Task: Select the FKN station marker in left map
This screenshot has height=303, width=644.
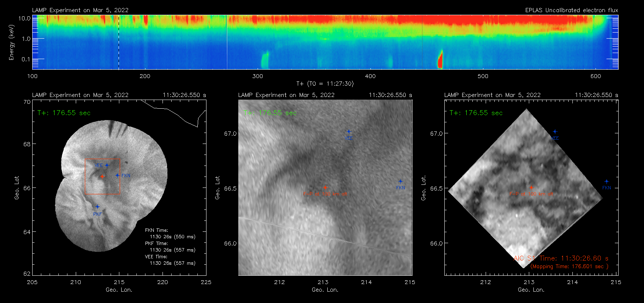Action: 117,175
